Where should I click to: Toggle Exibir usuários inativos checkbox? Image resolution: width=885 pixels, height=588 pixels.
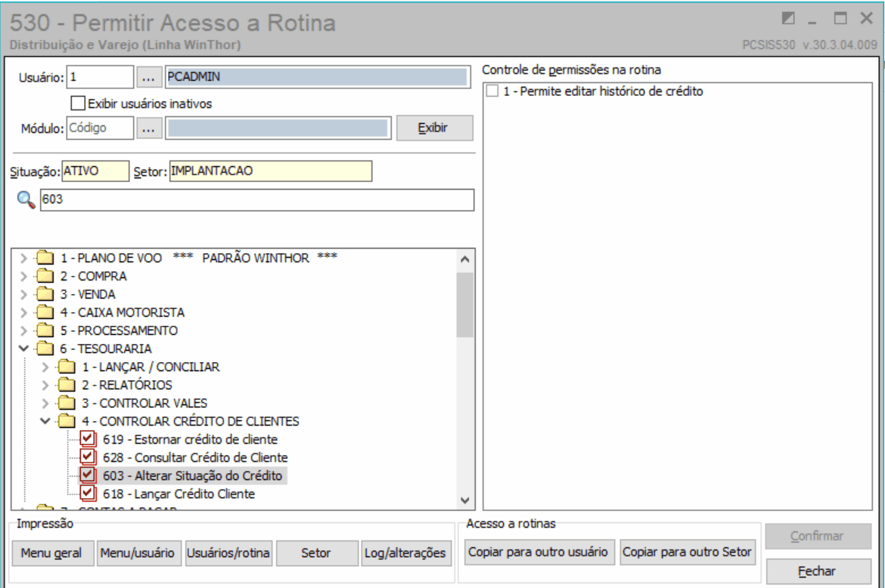pos(78,104)
